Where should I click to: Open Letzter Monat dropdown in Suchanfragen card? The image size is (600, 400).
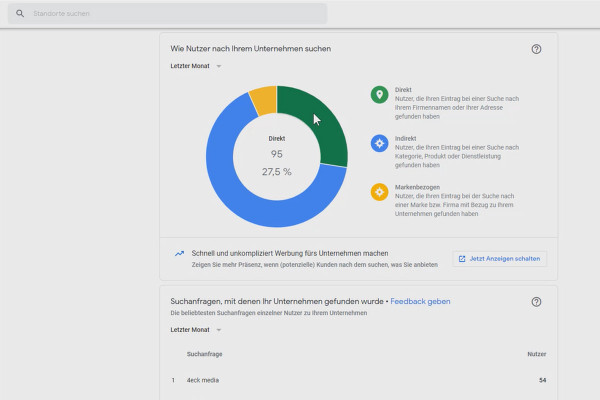196,330
